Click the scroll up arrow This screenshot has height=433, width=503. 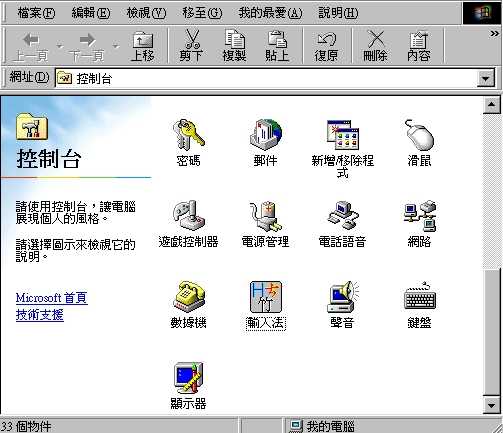click(x=491, y=105)
